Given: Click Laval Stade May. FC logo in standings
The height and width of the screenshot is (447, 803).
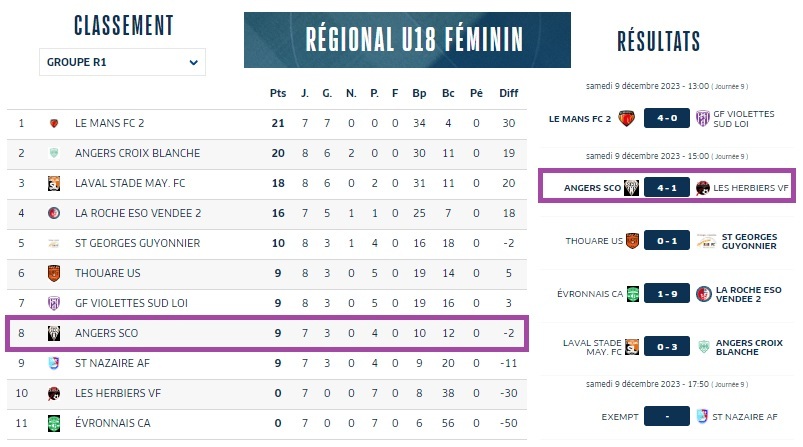Looking at the screenshot, I should (x=54, y=183).
